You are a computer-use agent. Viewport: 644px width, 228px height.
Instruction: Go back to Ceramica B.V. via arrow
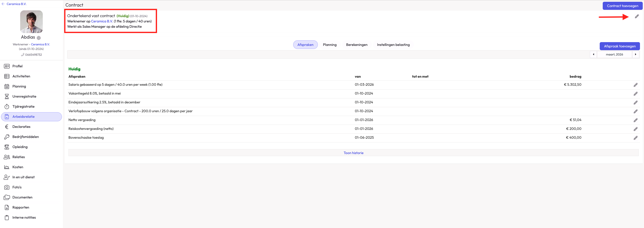[3, 4]
